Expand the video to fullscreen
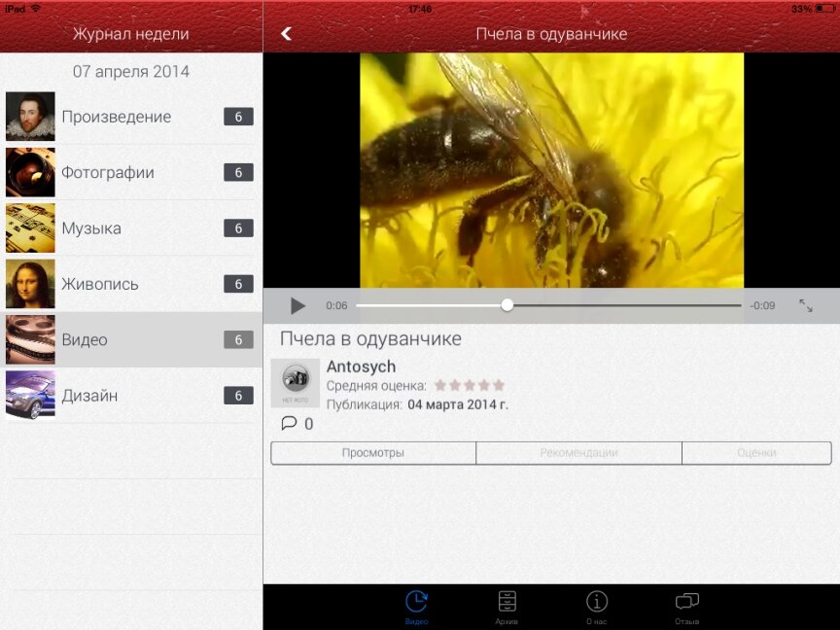This screenshot has width=840, height=630. (x=806, y=305)
